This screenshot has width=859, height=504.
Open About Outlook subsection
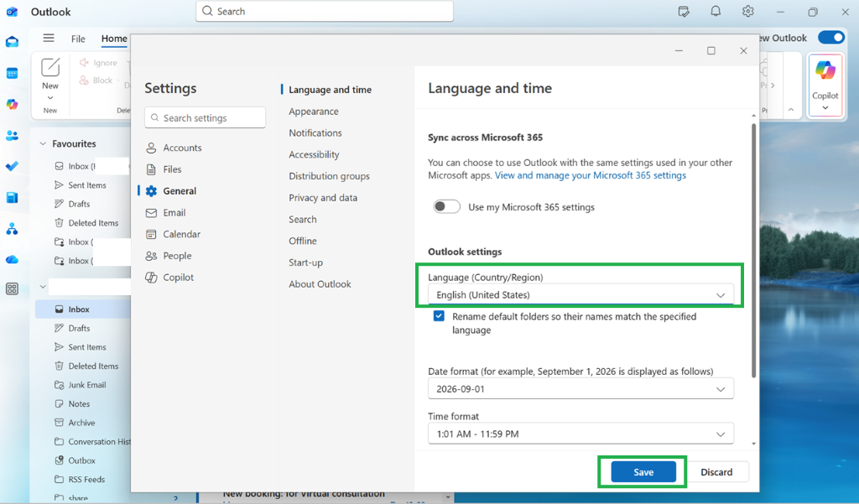(x=320, y=283)
